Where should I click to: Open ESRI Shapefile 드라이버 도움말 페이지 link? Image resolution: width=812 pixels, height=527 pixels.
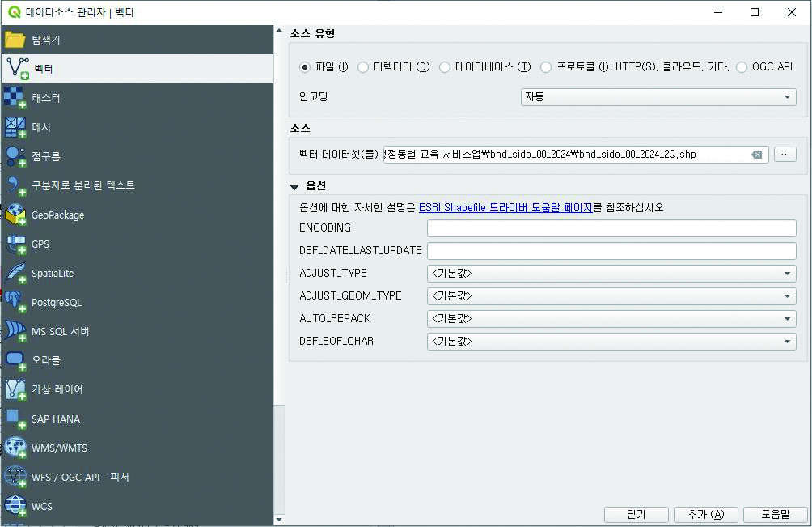[505, 207]
